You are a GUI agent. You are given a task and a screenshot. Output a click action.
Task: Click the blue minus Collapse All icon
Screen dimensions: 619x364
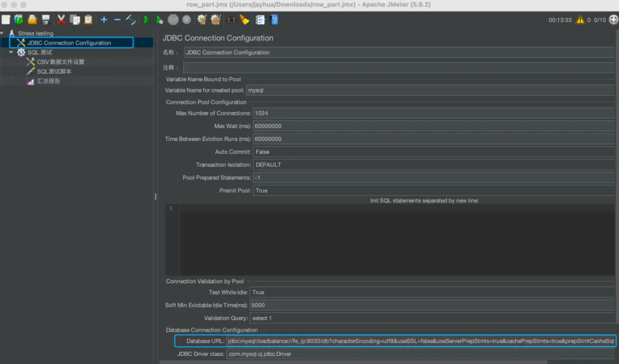(117, 19)
